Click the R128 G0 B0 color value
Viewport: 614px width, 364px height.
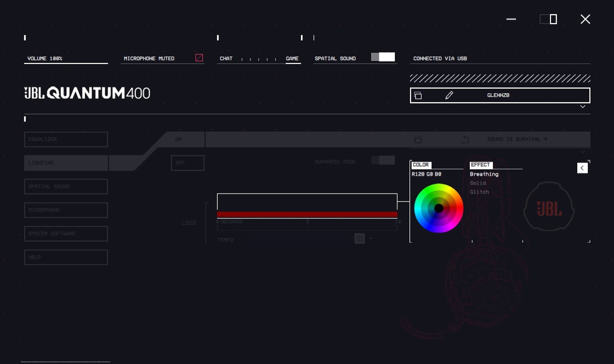427,174
